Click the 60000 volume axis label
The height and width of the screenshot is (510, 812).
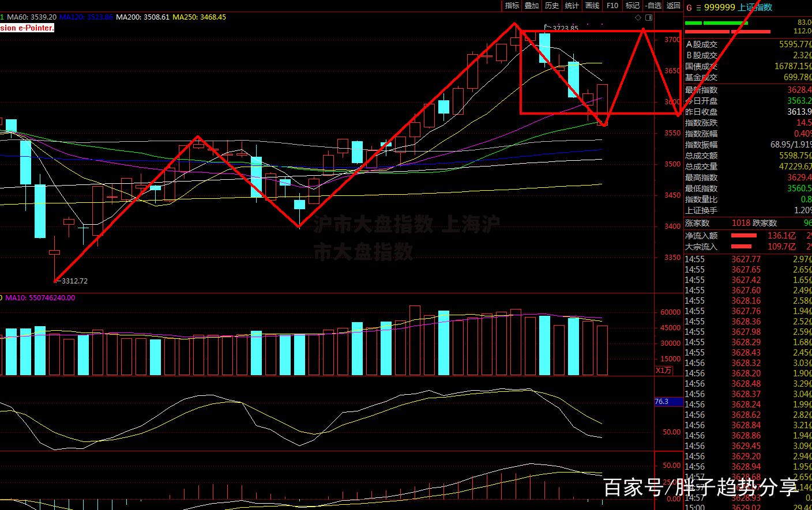click(x=670, y=312)
